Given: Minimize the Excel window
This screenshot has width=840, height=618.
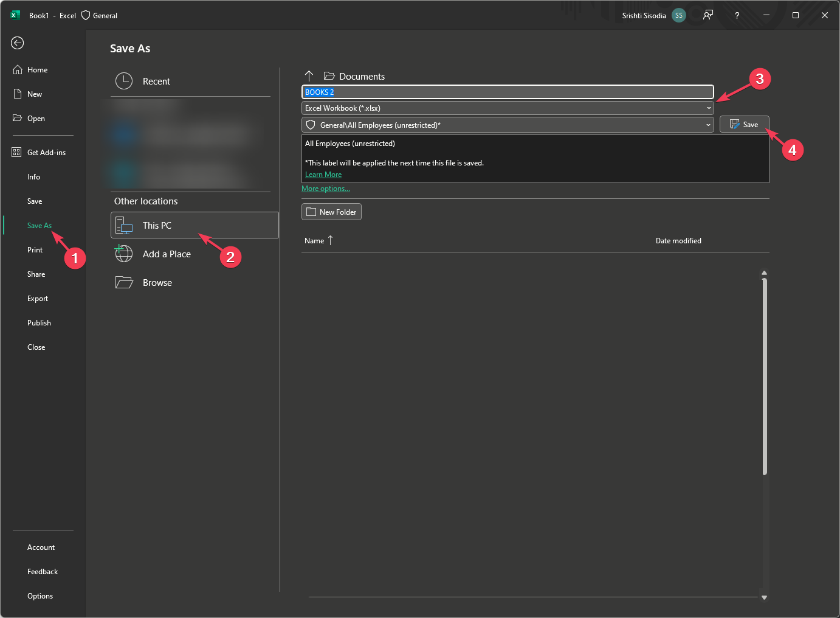Looking at the screenshot, I should coord(766,15).
